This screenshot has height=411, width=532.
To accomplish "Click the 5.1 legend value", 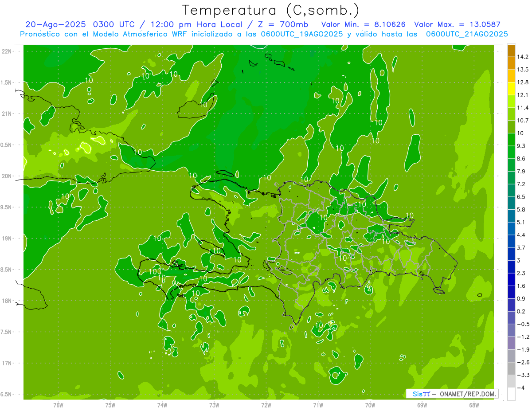I will point(521,222).
